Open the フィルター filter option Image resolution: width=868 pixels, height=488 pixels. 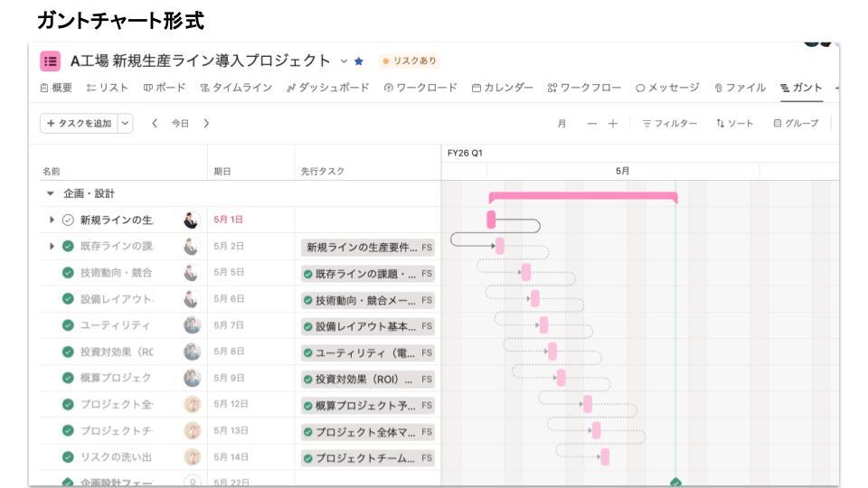pyautogui.click(x=669, y=123)
